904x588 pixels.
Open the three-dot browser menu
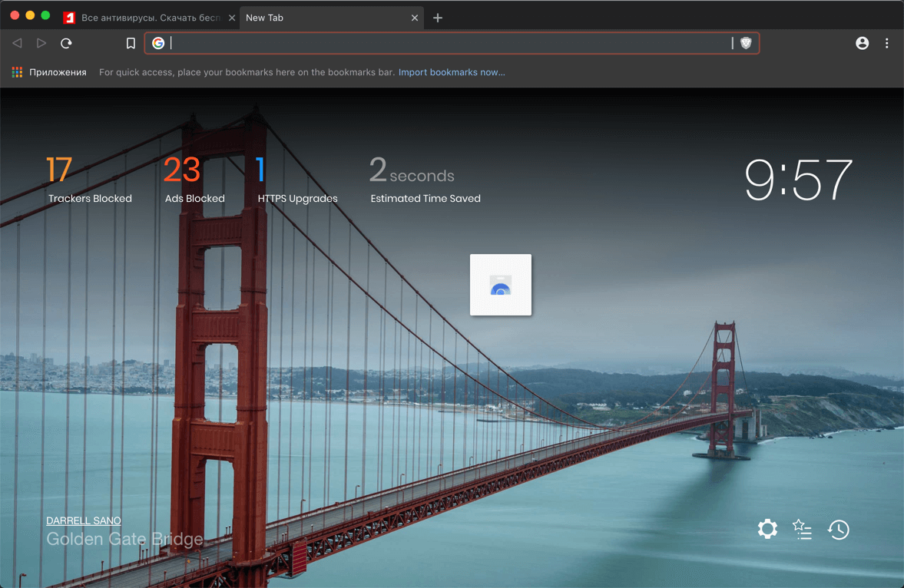(x=886, y=44)
